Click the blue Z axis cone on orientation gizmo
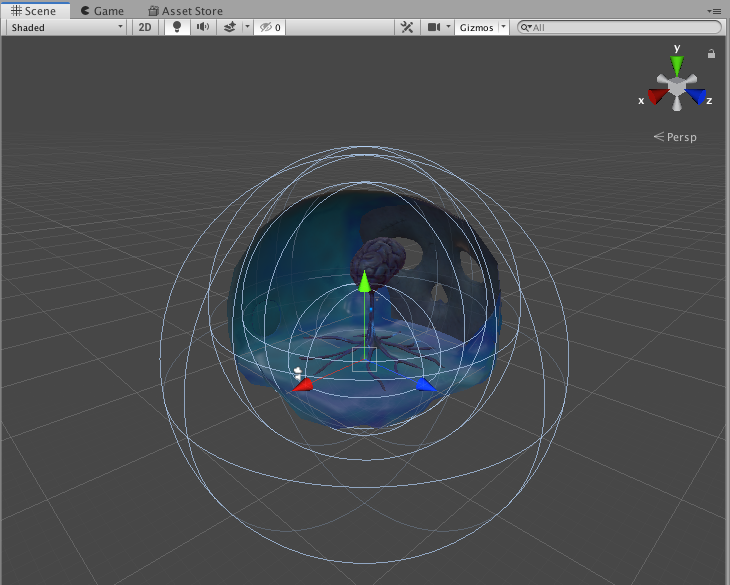Image resolution: width=730 pixels, height=585 pixels. point(697,96)
